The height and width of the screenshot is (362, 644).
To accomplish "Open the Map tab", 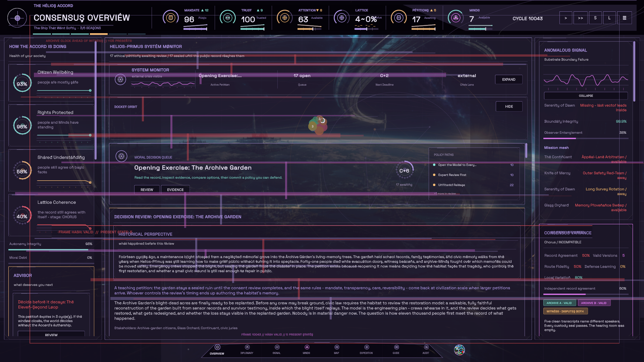I will coord(336,350).
